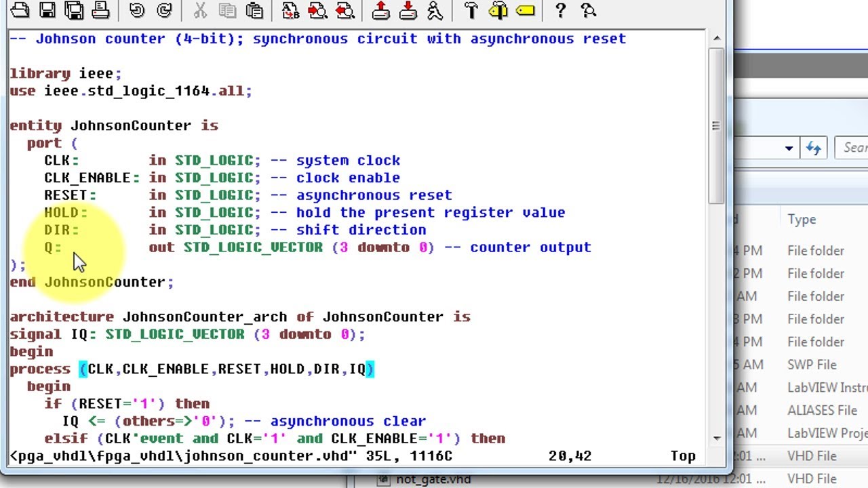Place cursor on the 'library ieee;' line
Image resolution: width=868 pixels, height=488 pixels.
point(66,73)
